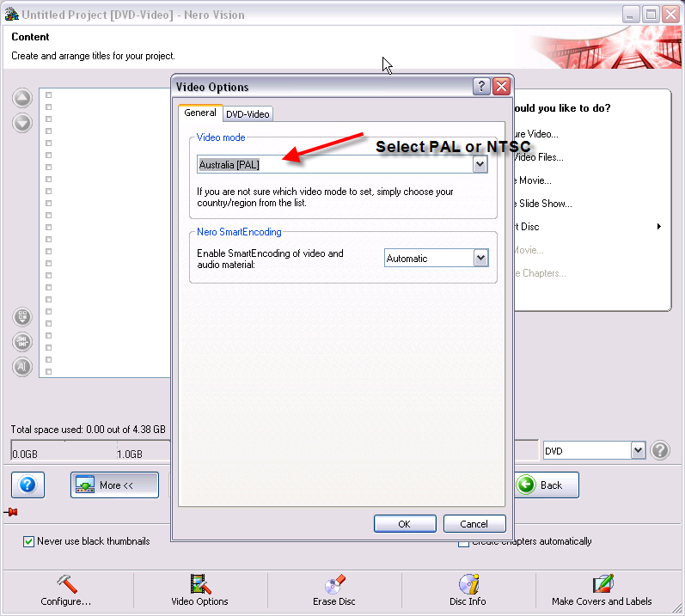The image size is (685, 616).
Task: Open the Video mode country dropdown
Action: [x=480, y=165]
